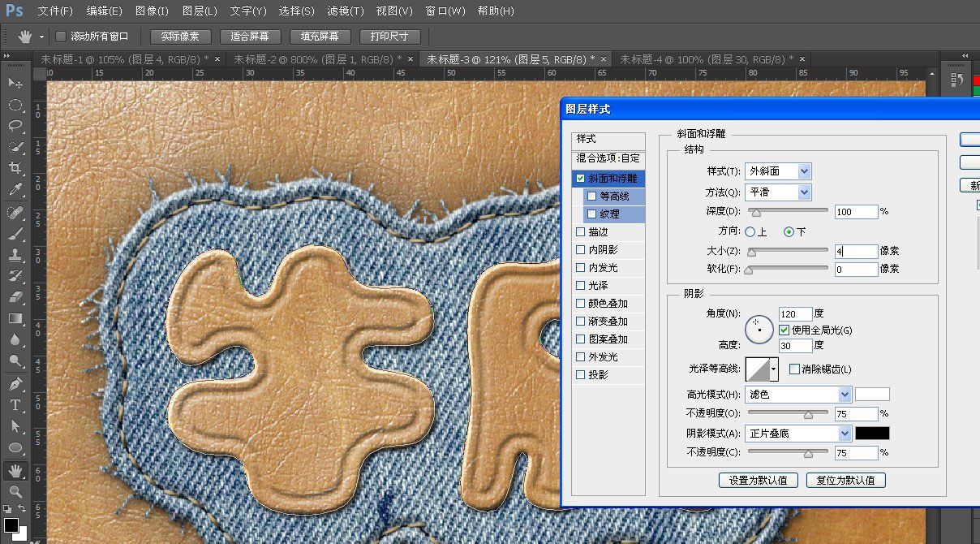
Task: Select the Pen tool
Action: pyautogui.click(x=15, y=384)
